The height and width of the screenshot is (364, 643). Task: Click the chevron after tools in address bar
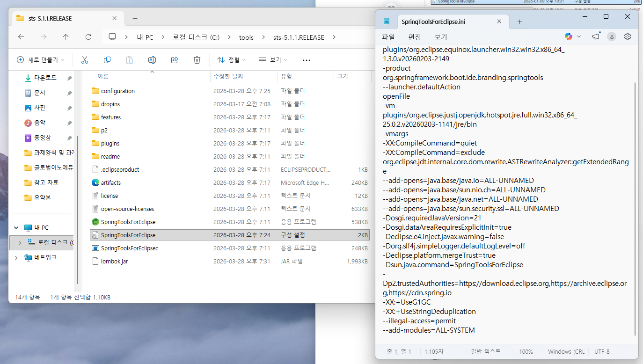coord(263,37)
